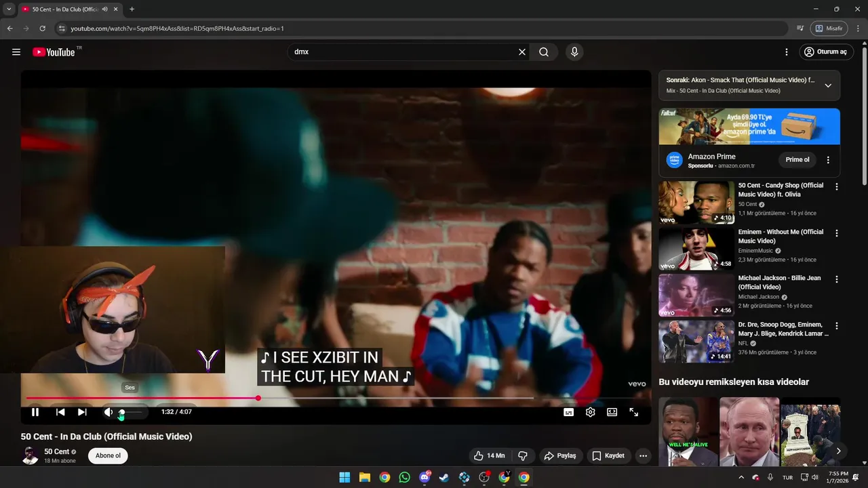Save the video with Kaydet
Viewport: 868px width, 488px height.
point(608,455)
